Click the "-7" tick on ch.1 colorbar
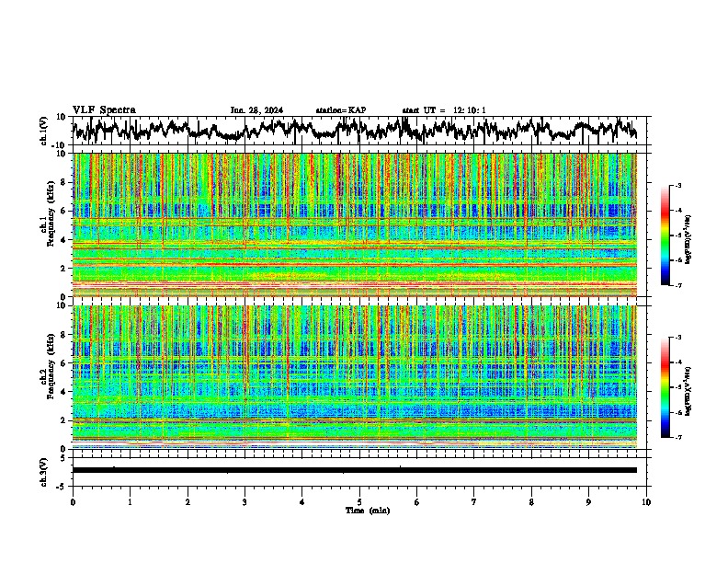728x563 pixels. 678,285
